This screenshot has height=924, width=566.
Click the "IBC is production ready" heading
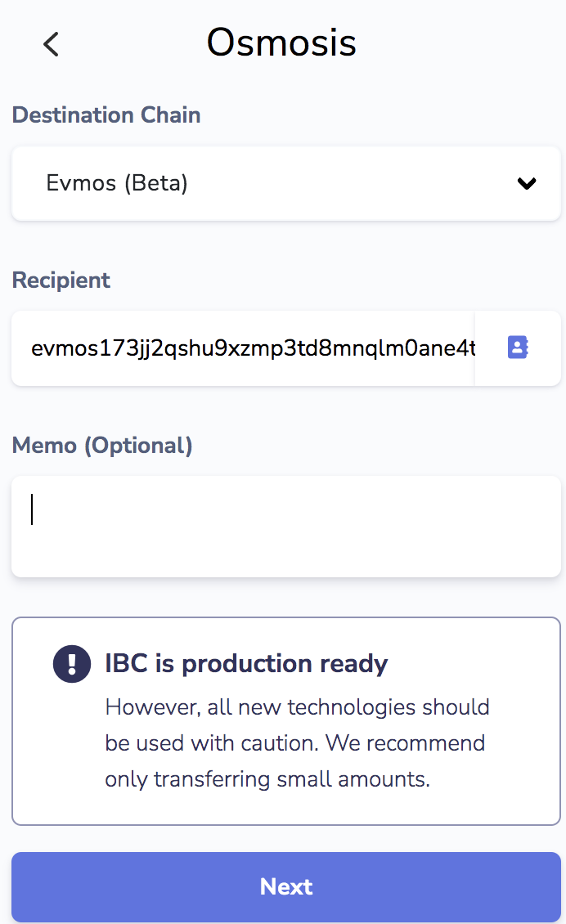click(x=246, y=663)
